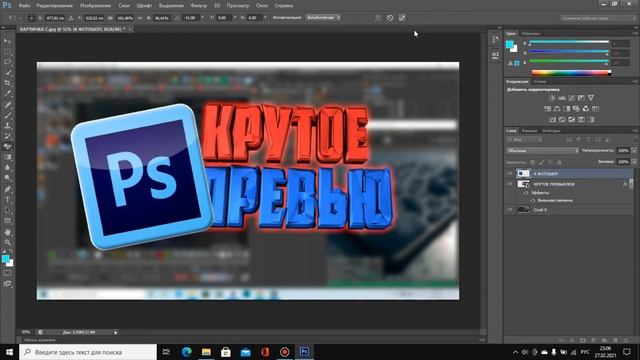Select the Eyedropper tool

(x=7, y=94)
